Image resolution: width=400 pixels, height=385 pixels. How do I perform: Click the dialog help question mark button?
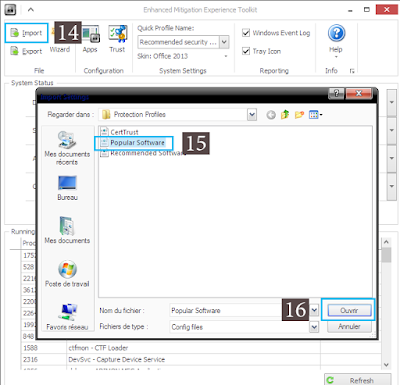[x=336, y=93]
